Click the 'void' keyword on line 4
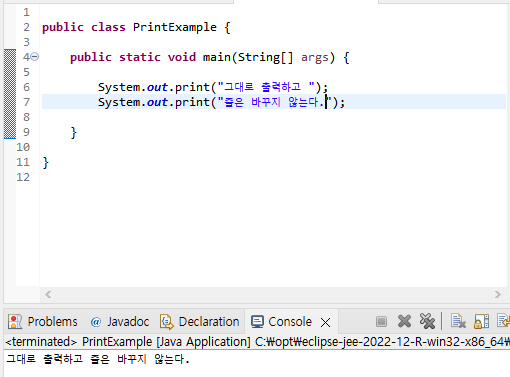Image resolution: width=510 pixels, height=377 pixels. (x=182, y=57)
